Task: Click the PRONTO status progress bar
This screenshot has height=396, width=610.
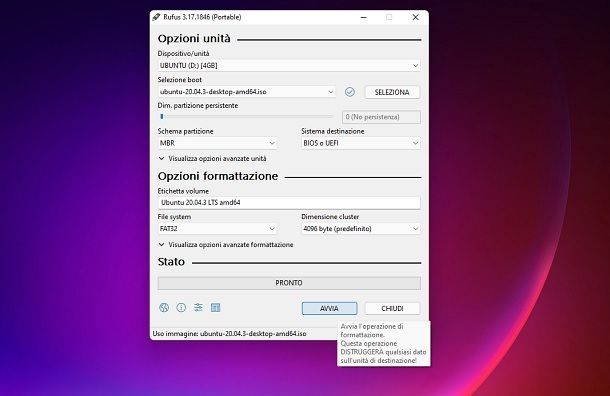Action: coord(289,283)
